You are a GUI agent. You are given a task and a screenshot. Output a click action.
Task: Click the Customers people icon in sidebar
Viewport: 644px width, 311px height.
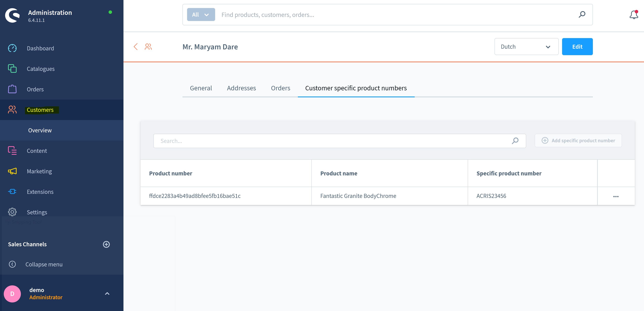pos(12,110)
